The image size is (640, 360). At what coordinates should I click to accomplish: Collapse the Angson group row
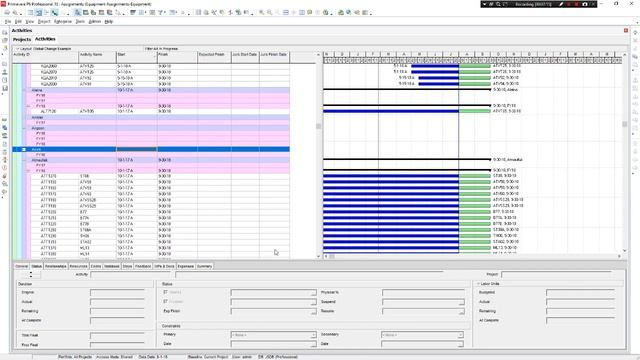(x=24, y=128)
